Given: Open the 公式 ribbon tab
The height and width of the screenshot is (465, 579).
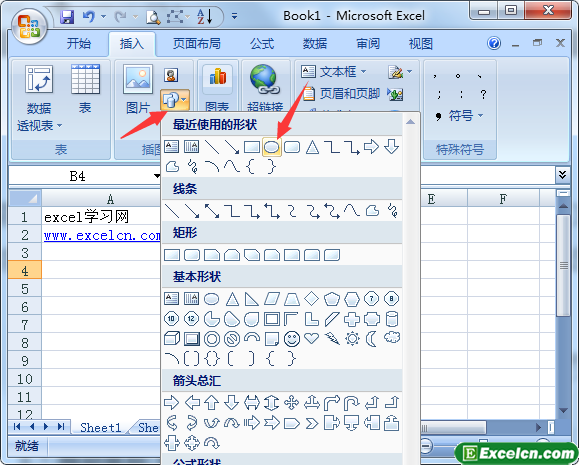Looking at the screenshot, I should coord(262,44).
